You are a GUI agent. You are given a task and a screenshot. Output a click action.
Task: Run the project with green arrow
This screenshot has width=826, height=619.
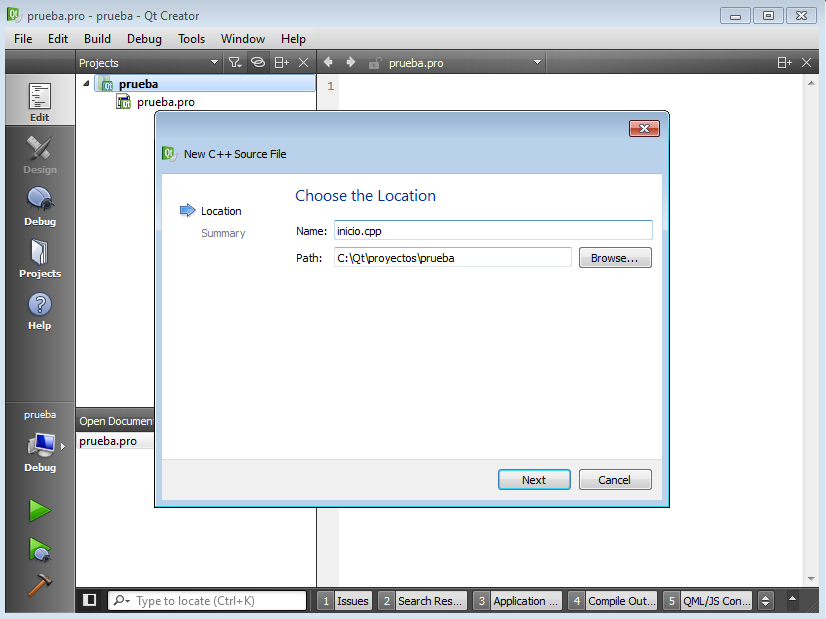pos(40,510)
